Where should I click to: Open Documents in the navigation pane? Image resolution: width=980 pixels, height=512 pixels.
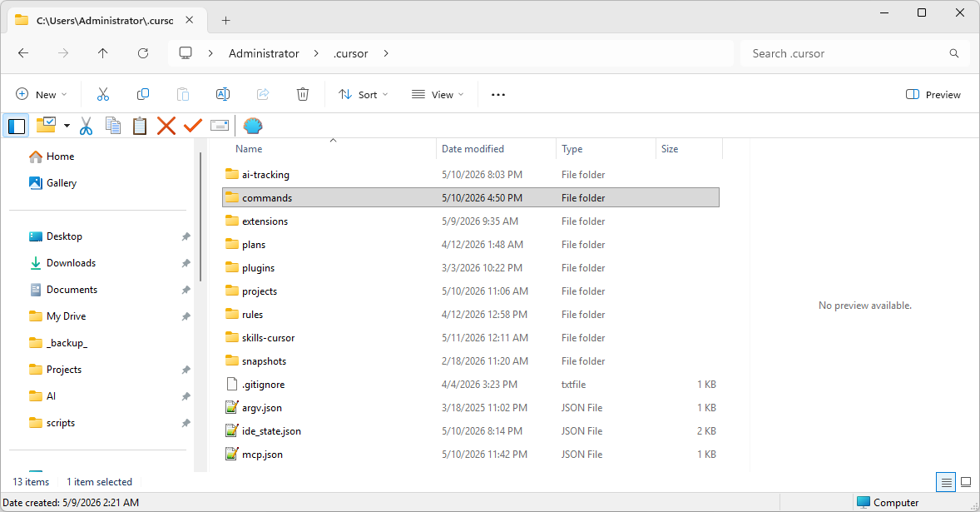62,290
